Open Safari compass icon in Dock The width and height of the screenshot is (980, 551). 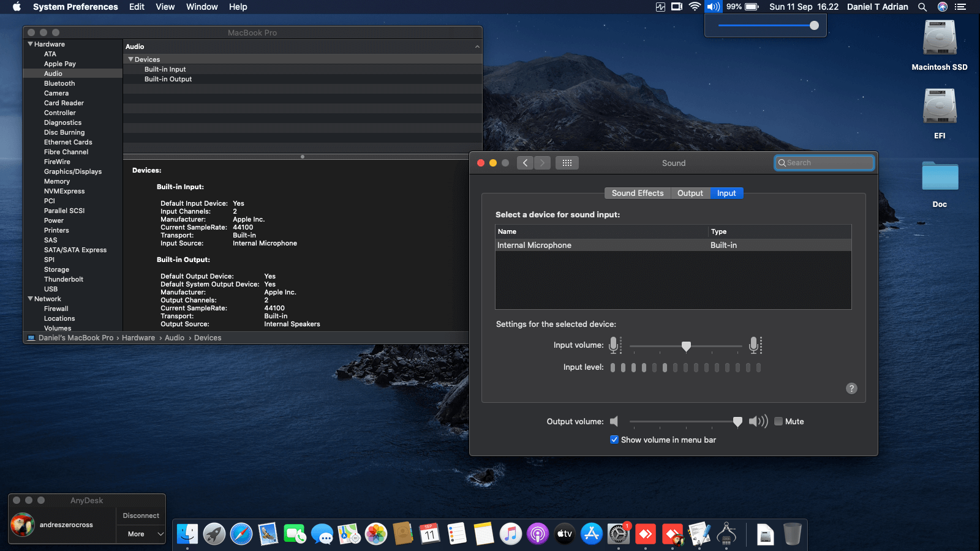click(x=241, y=534)
